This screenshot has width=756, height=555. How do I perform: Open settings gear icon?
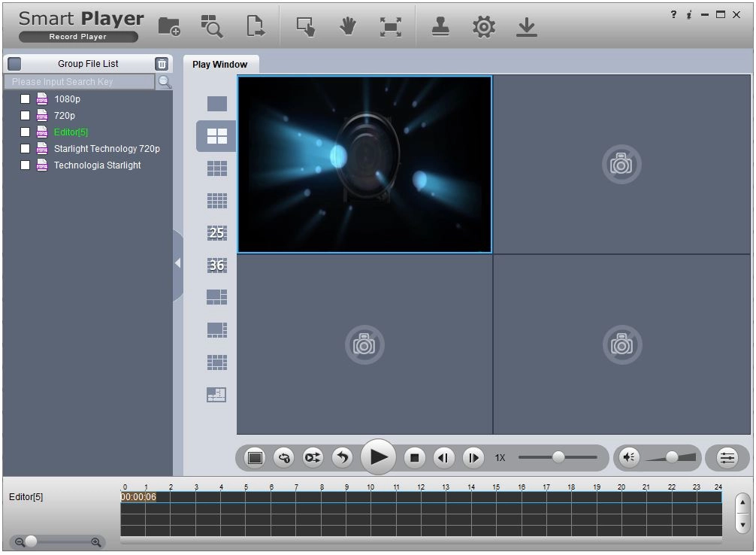pos(484,26)
